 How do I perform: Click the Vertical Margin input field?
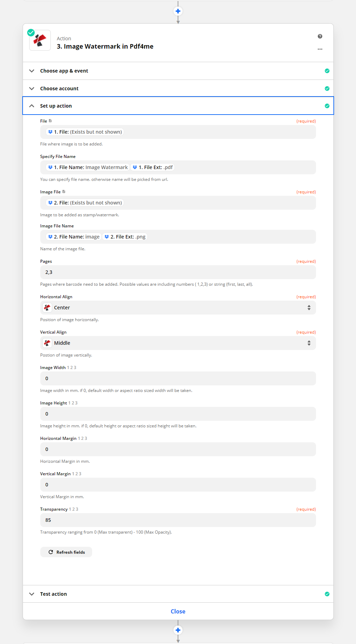(x=178, y=485)
